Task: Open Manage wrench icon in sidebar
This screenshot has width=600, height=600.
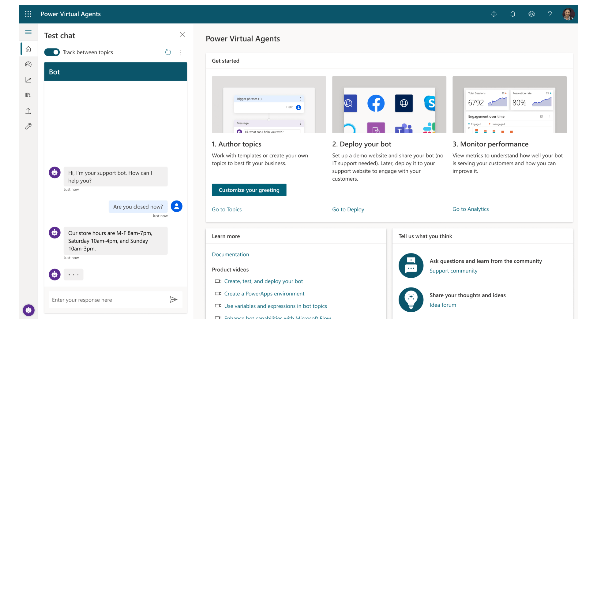Action: pyautogui.click(x=28, y=126)
